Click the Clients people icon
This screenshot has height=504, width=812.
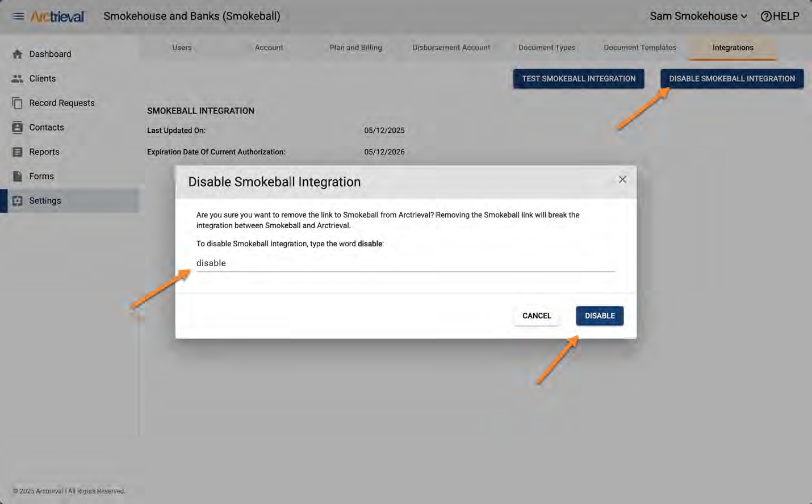pos(18,78)
